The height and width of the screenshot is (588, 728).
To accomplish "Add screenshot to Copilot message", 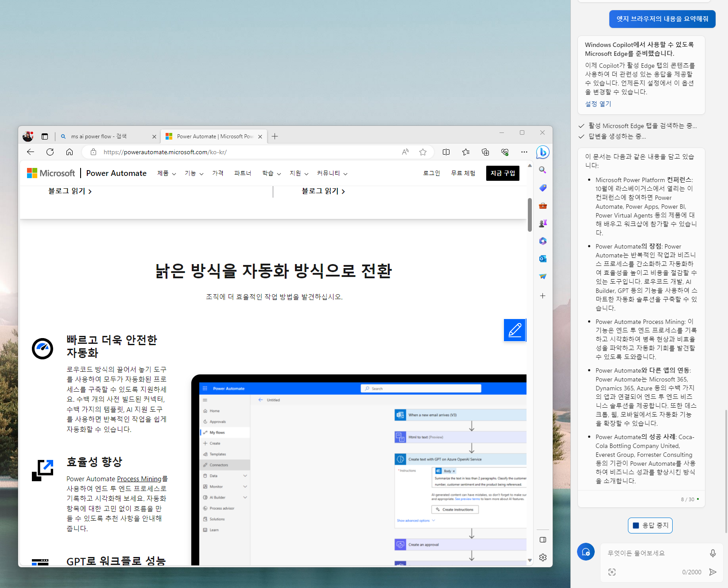I will (612, 572).
